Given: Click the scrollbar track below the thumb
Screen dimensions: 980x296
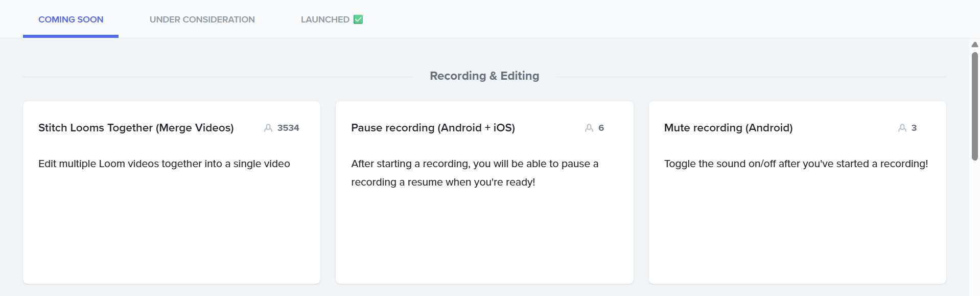Looking at the screenshot, I should click(974, 230).
